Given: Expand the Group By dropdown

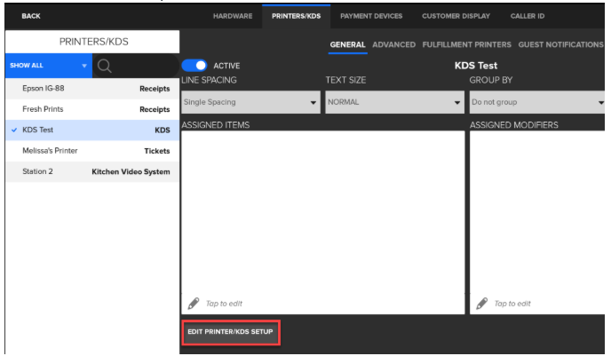Looking at the screenshot, I should click(536, 102).
